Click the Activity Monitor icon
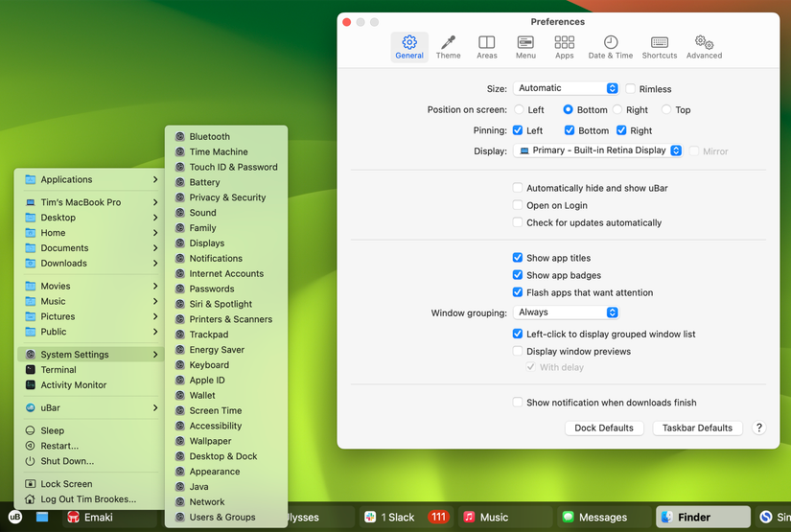 tap(31, 384)
